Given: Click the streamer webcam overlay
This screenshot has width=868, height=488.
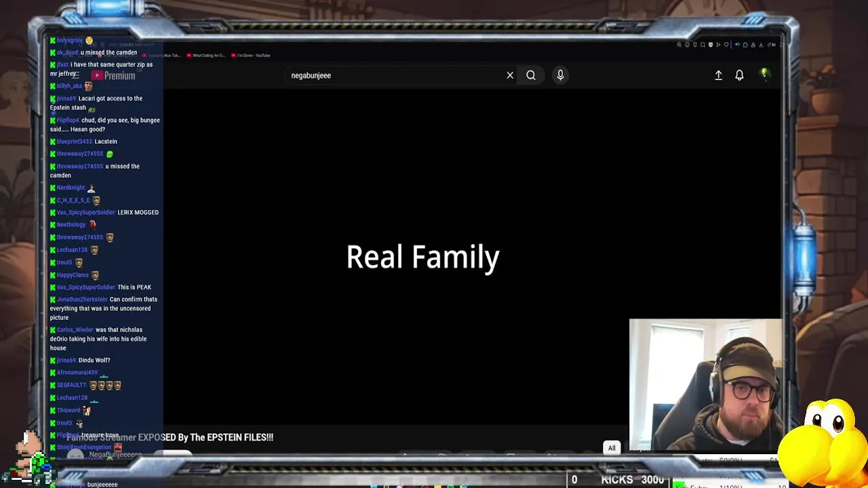Looking at the screenshot, I should coord(705,384).
